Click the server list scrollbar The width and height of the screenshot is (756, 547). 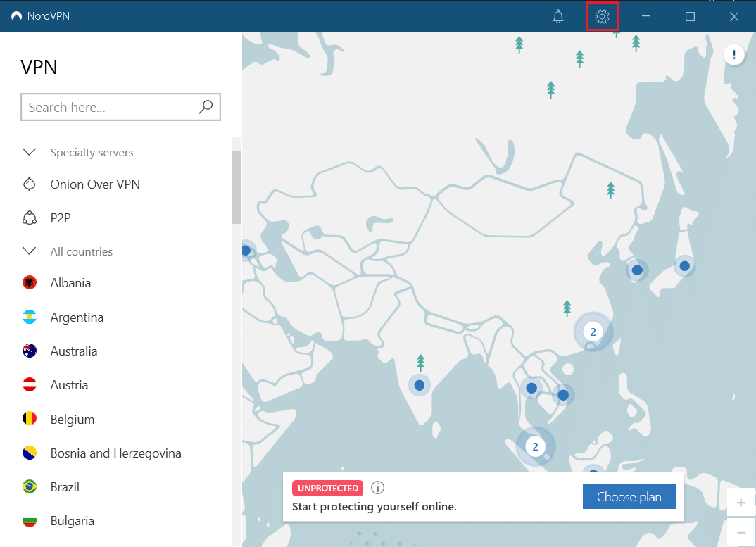pyautogui.click(x=237, y=187)
